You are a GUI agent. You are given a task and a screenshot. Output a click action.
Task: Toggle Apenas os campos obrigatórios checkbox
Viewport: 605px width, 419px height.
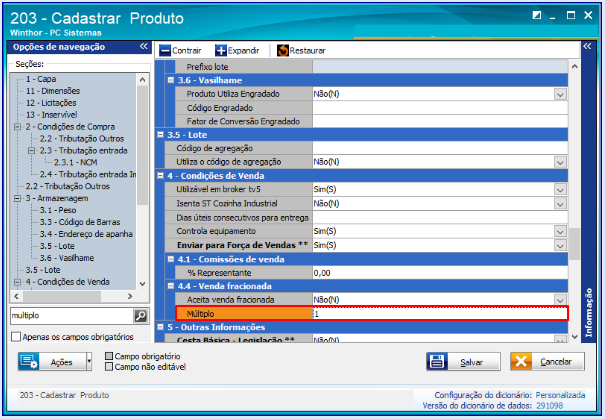coord(16,337)
